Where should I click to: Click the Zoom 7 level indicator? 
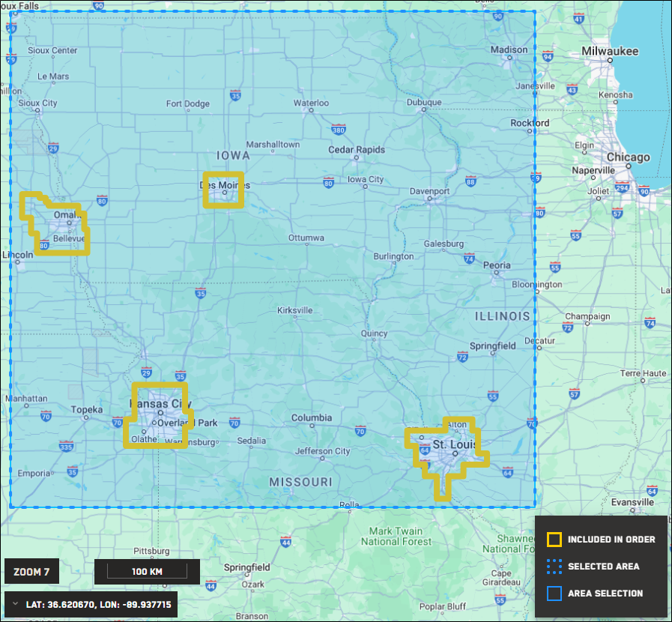[x=31, y=572]
